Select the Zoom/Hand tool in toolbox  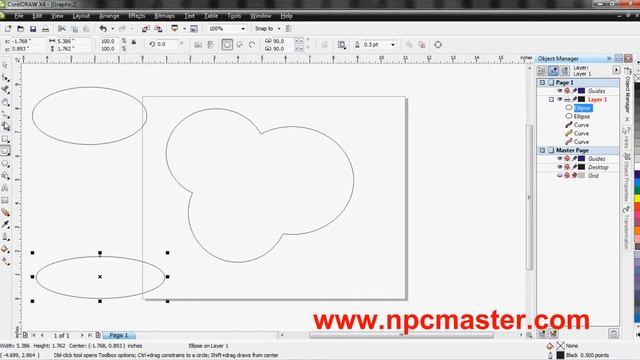click(x=5, y=102)
